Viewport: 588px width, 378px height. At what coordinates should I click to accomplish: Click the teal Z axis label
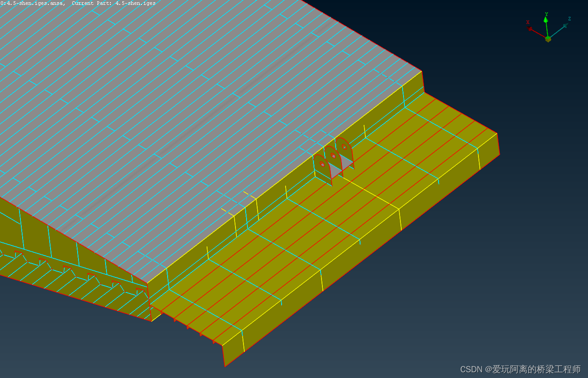[x=569, y=19]
